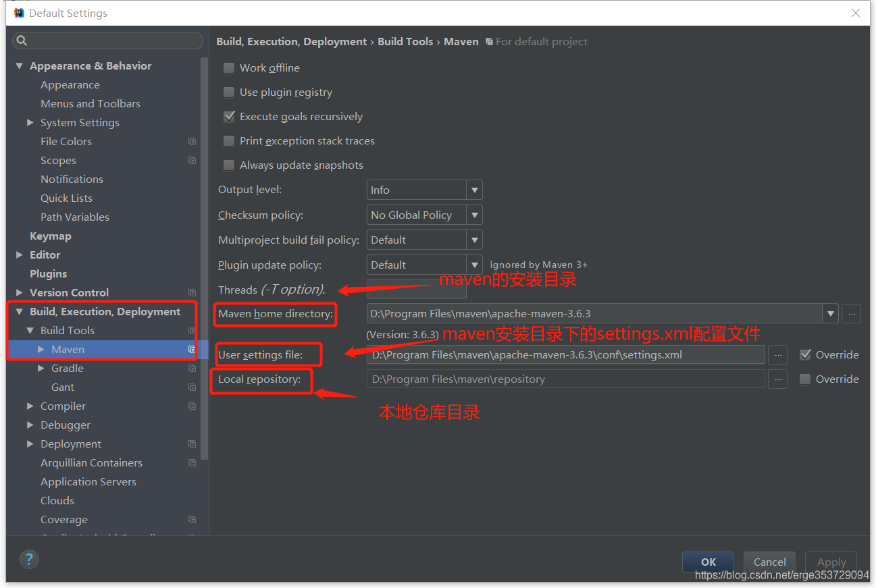The image size is (876, 588).
Task: Click the Apply button
Action: (x=831, y=562)
